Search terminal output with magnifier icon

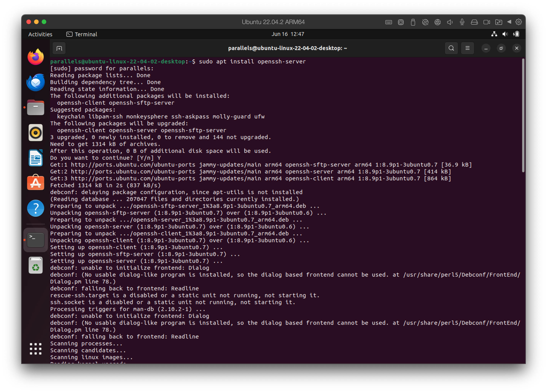[x=451, y=48]
